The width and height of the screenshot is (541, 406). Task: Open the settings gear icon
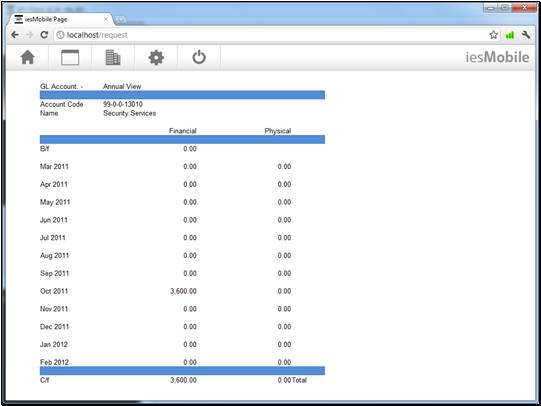coord(156,57)
